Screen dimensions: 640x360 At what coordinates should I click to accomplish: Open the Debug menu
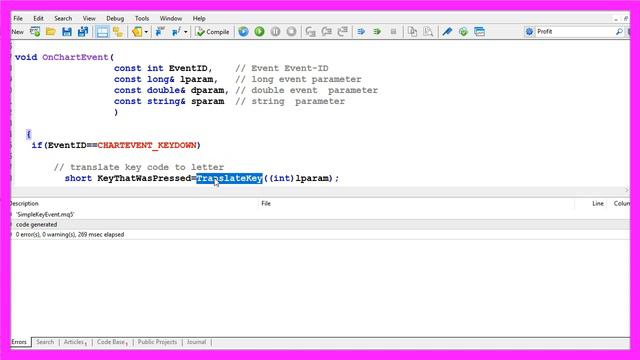(x=115, y=18)
